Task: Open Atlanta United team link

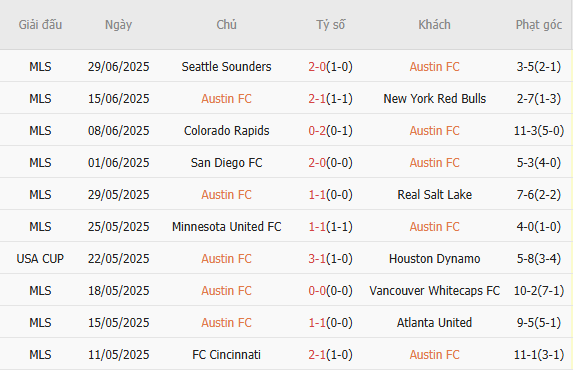Action: (435, 323)
